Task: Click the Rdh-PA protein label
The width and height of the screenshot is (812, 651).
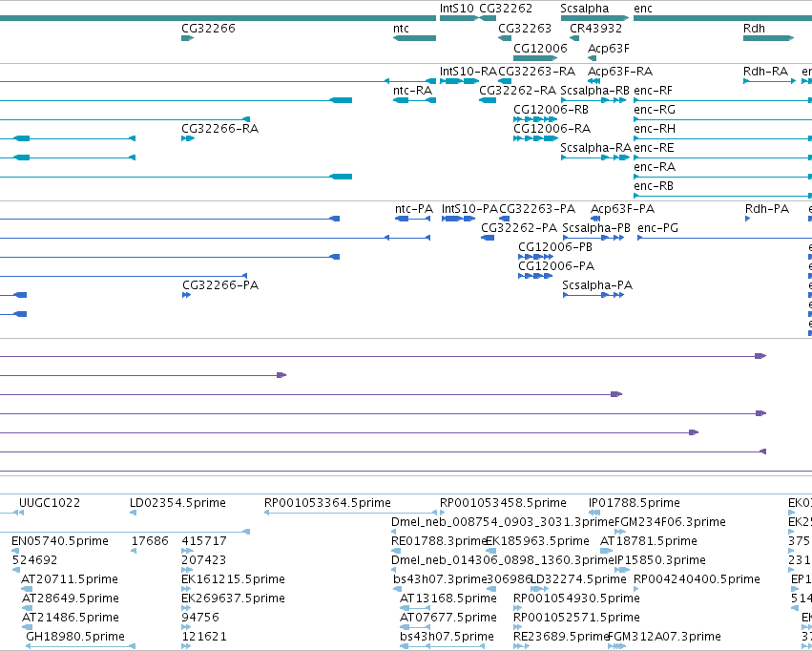Action: coord(767,209)
